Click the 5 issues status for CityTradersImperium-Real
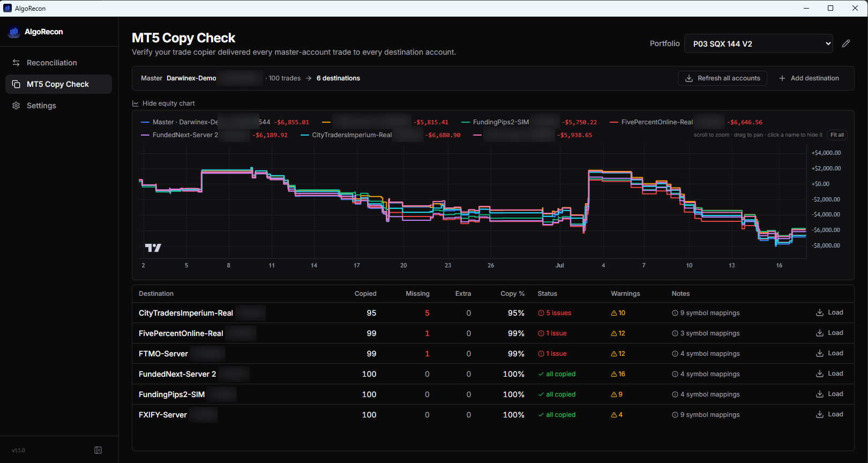Screen dimensions: 868x463 pyautogui.click(x=555, y=313)
